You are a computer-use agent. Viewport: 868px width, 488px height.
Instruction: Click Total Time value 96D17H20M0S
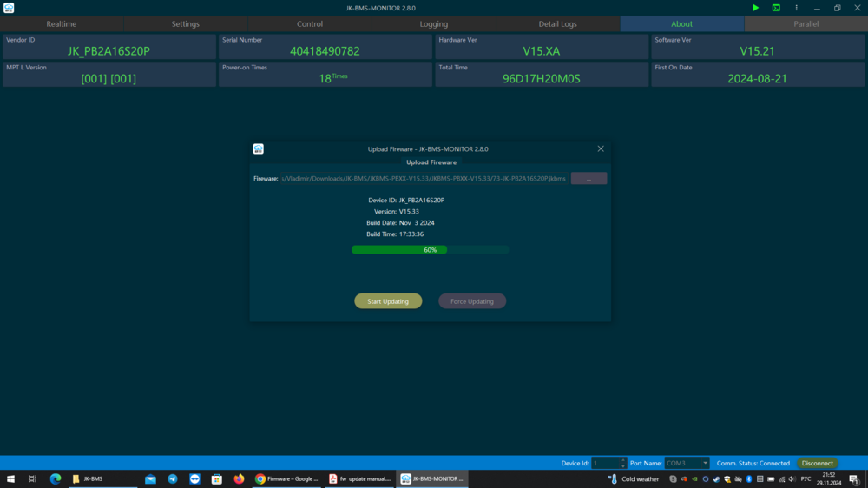542,79
